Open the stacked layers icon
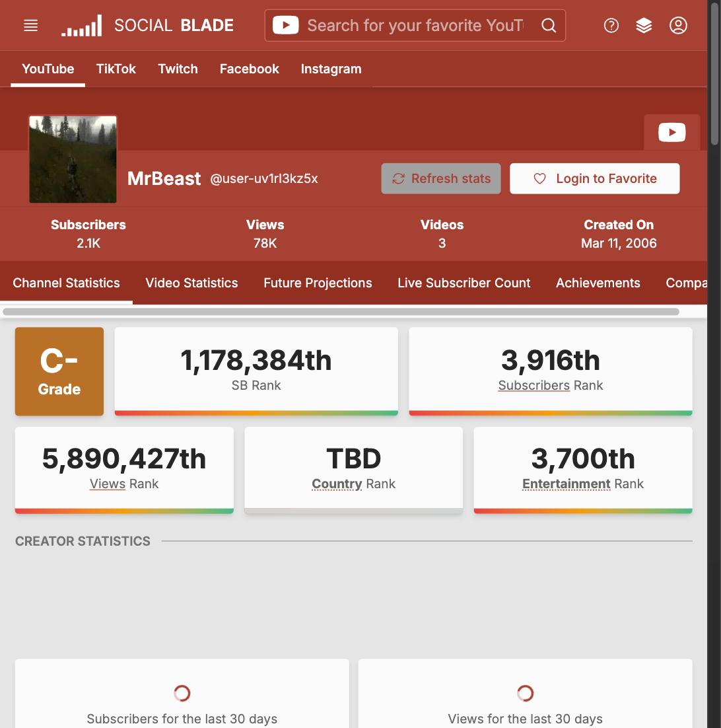This screenshot has width=721, height=728. [644, 25]
